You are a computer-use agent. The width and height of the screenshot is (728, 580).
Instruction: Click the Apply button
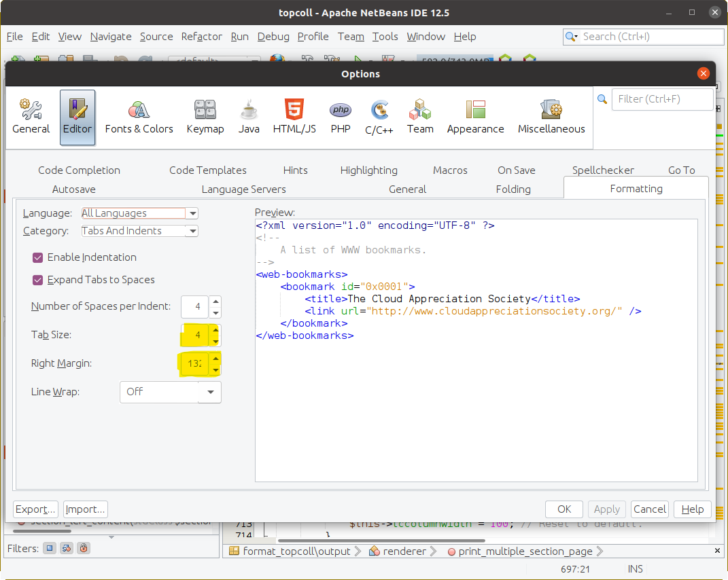607,509
